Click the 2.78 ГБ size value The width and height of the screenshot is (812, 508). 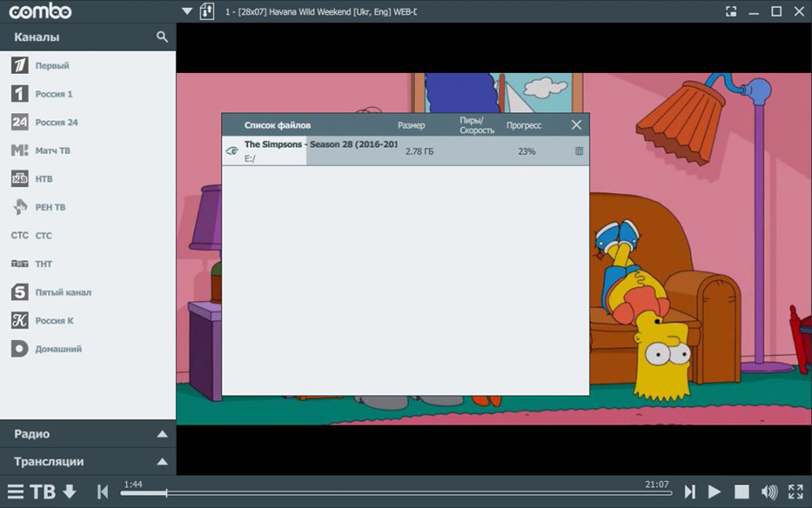pyautogui.click(x=420, y=151)
